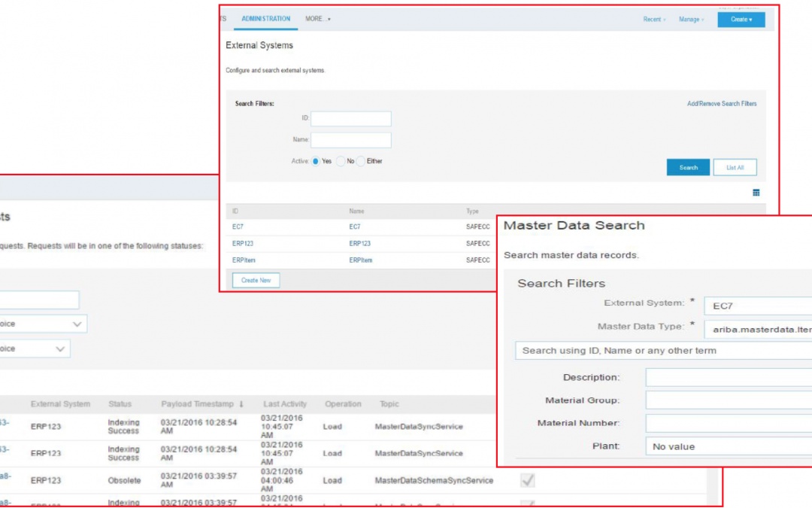Toggle checkmark in the Obsolete request row
This screenshot has height=508, width=812.
click(528, 480)
